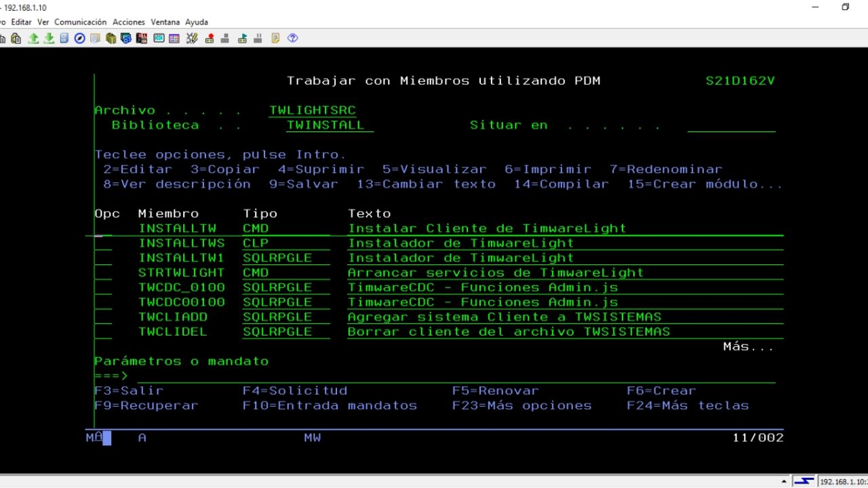Click the Help question mark icon

[x=293, y=38]
